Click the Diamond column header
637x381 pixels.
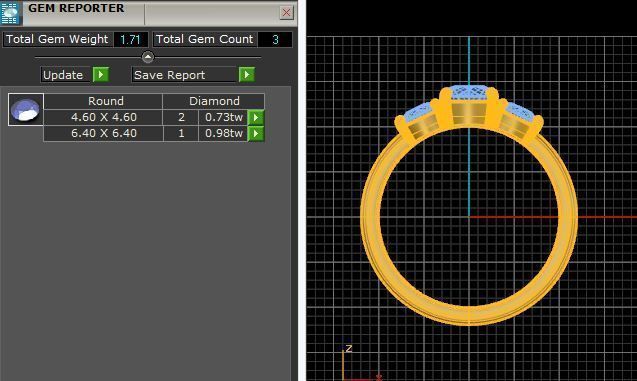click(214, 101)
